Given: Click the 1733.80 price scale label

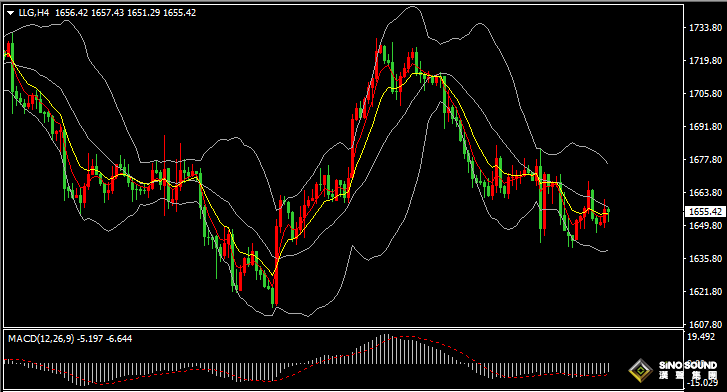Looking at the screenshot, I should click(x=705, y=28).
